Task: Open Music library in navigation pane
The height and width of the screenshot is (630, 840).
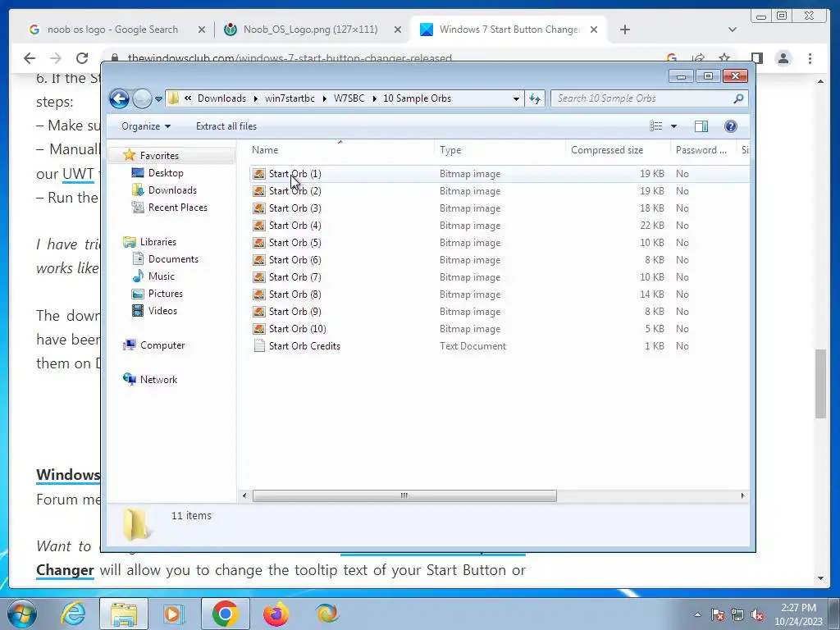Action: coord(162,276)
